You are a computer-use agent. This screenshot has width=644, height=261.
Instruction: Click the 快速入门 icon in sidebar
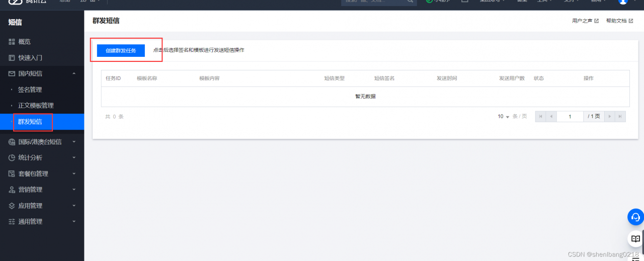click(12, 58)
